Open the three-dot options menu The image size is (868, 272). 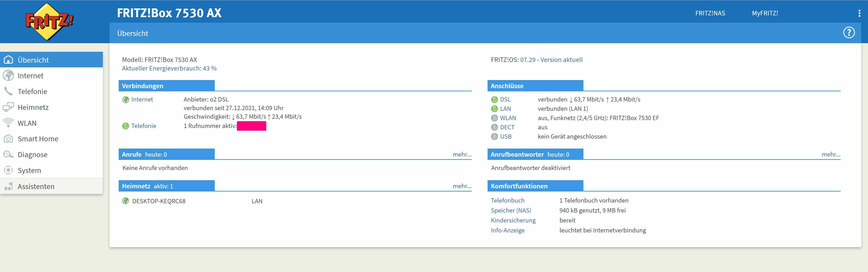859,13
